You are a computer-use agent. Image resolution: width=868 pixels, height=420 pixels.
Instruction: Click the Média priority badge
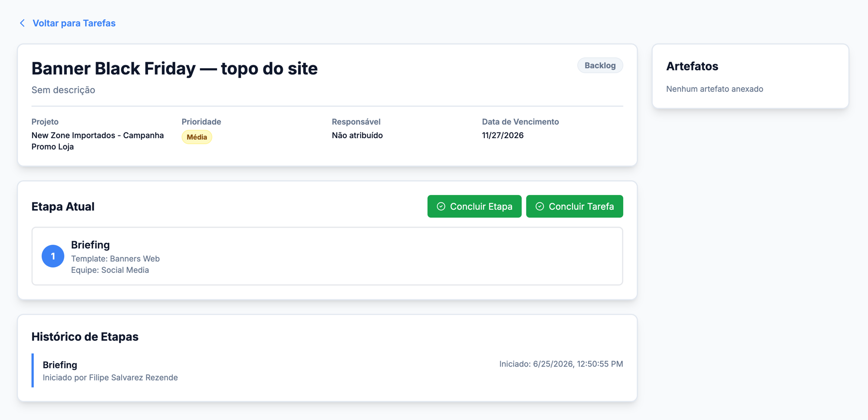coord(197,137)
